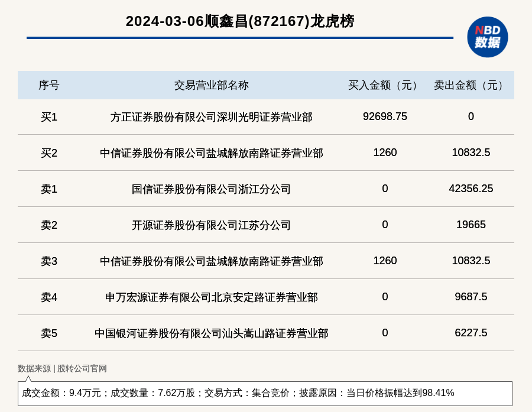Screen dimensions: 532x412
Task: Select 成交数量：7.62万股 in summary box
Action: (153, 393)
